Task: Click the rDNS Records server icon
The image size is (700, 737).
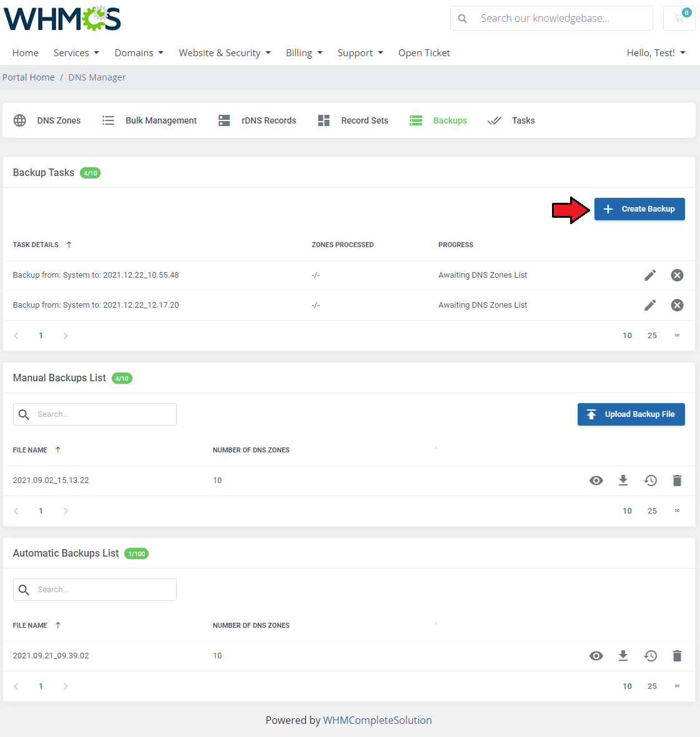Action: tap(224, 120)
